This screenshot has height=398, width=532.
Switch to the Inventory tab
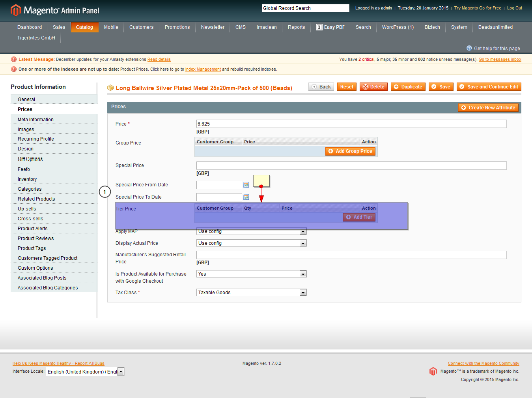point(27,179)
